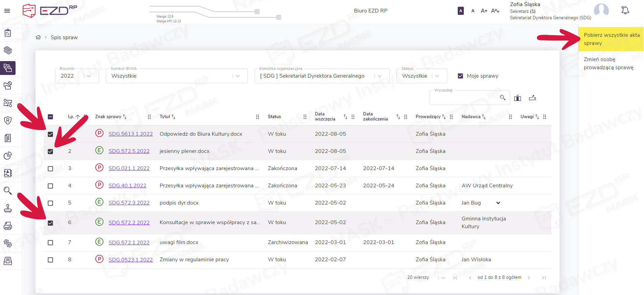
Task: Check the checkbox for row 5
Action: (50, 203)
